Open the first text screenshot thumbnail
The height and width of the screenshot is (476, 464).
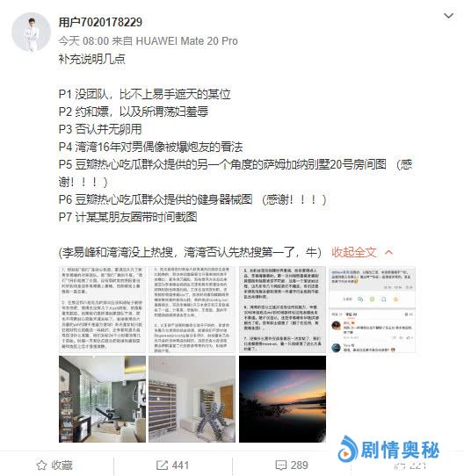[x=103, y=310]
